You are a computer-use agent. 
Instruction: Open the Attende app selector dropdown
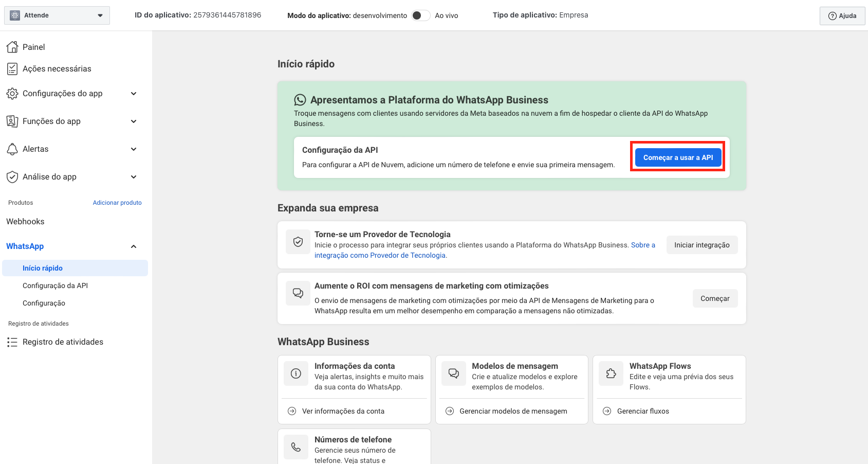tap(57, 15)
